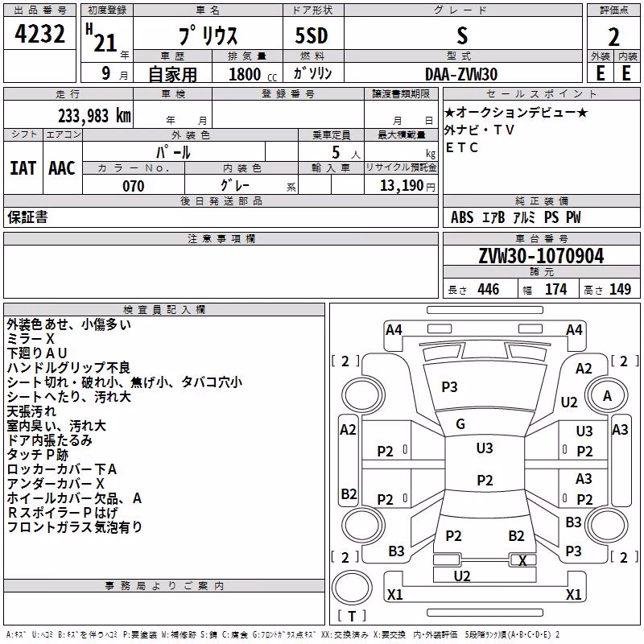
Task: Click the note フロントガラス気泡有り
Action: [75, 527]
